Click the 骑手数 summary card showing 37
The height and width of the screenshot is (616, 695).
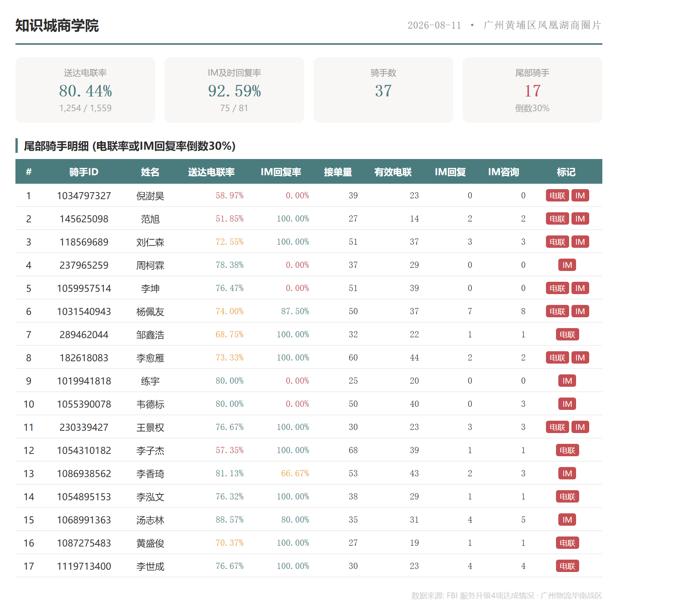[383, 90]
